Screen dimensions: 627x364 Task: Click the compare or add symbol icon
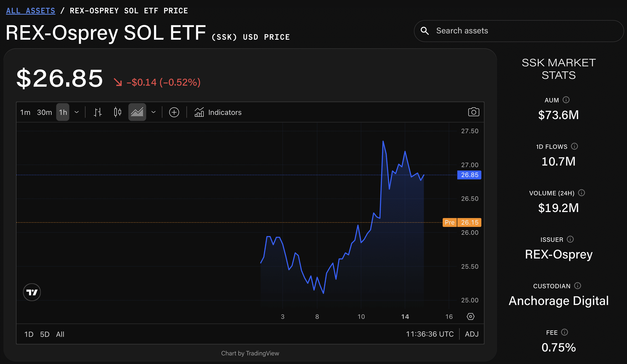(x=174, y=112)
